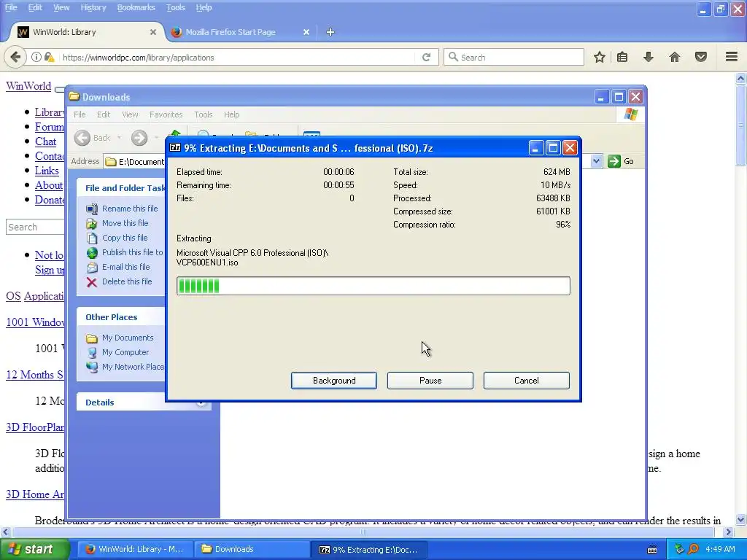Click the Publish this file icon
Screen dimensions: 747x560
(92, 253)
